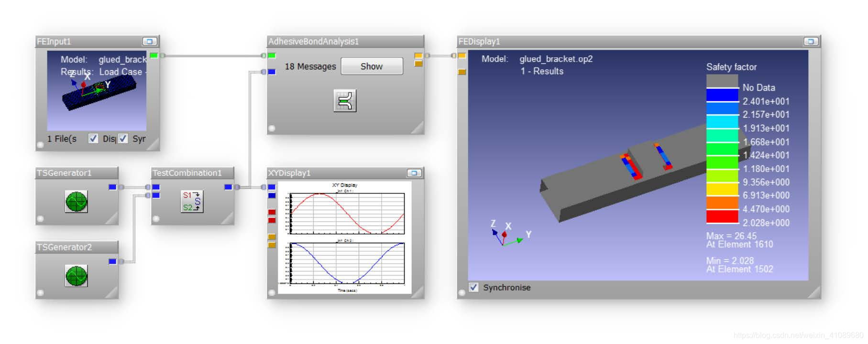Show the 18 messages

372,66
